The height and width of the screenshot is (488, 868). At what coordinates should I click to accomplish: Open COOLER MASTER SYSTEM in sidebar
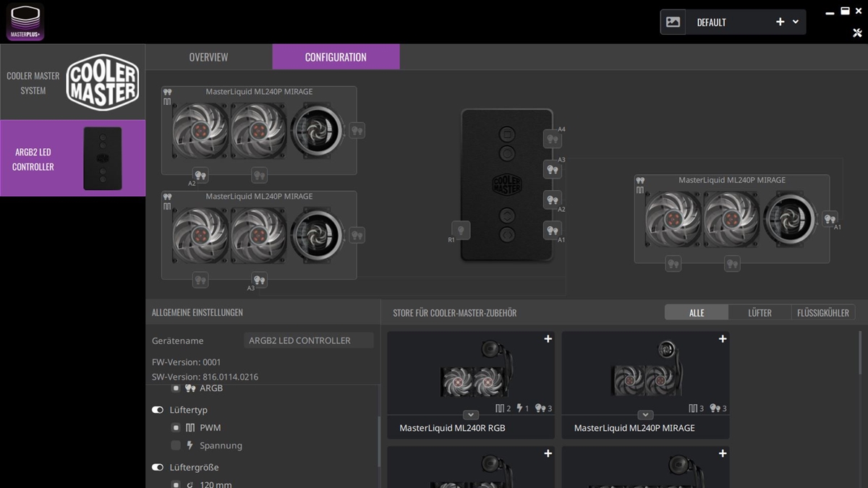72,82
